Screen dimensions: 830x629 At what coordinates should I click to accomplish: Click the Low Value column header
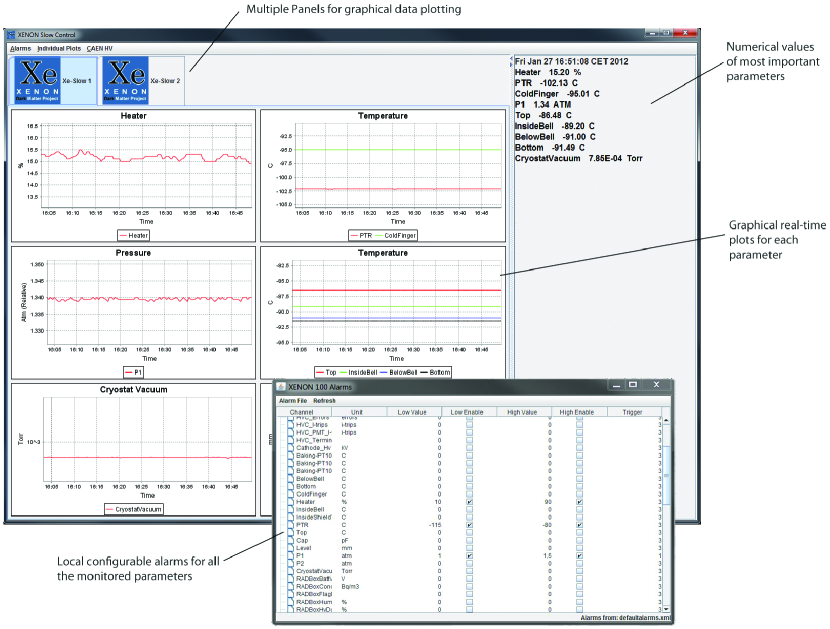(x=413, y=411)
